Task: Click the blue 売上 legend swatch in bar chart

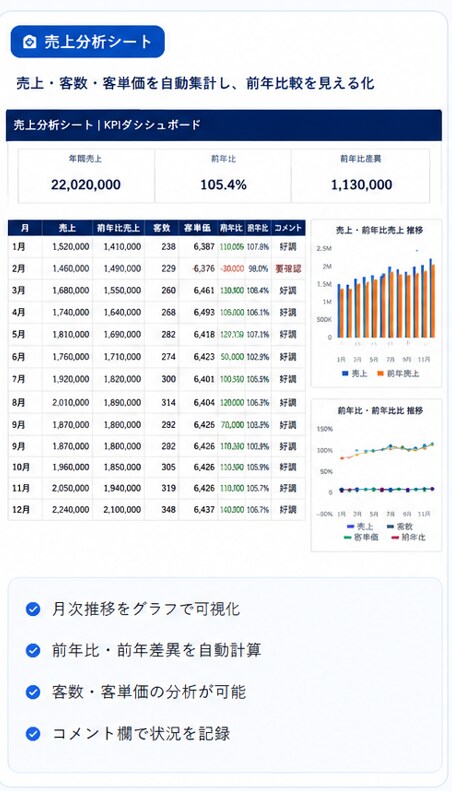Action: [345, 374]
